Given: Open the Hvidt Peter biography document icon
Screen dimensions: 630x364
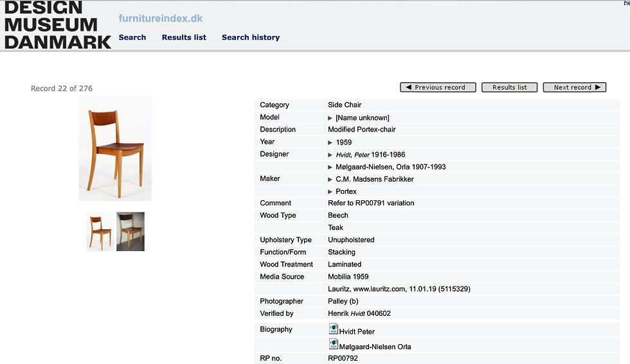Looking at the screenshot, I should click(x=333, y=329).
